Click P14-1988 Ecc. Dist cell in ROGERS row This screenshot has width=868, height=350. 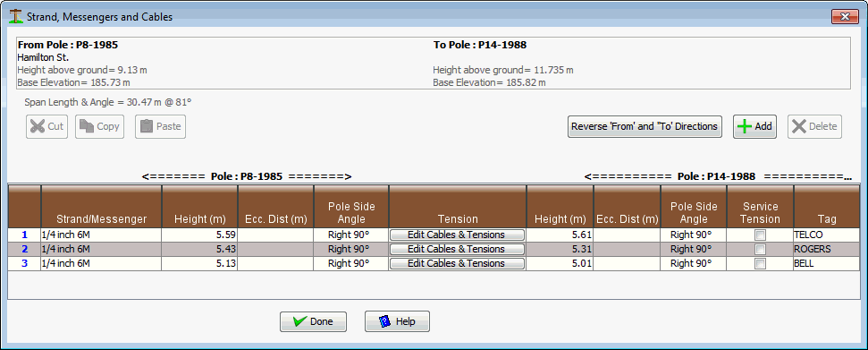click(627, 250)
